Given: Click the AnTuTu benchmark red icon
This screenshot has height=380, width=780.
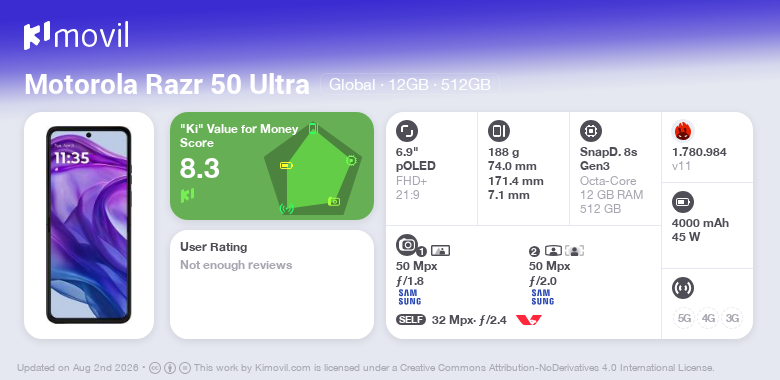Looking at the screenshot, I should coord(683,131).
